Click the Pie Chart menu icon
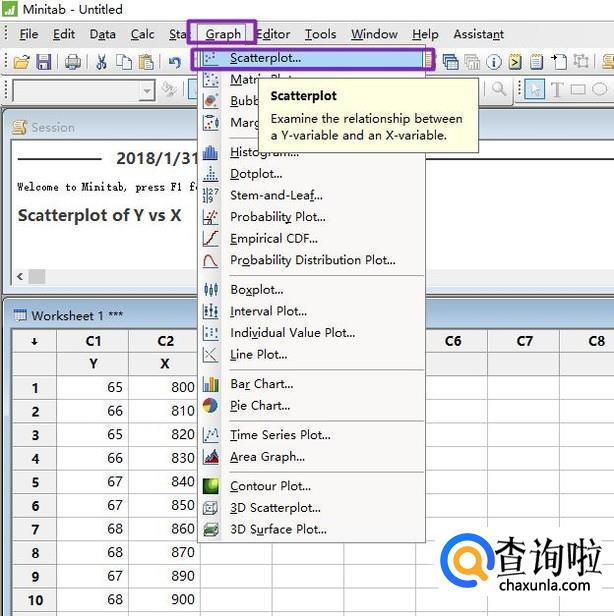614x616 pixels. coord(211,405)
